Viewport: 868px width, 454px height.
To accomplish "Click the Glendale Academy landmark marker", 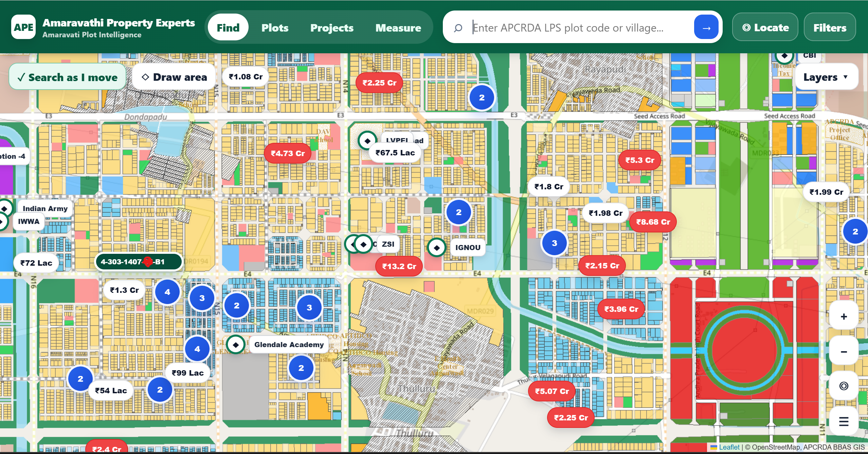I will click(236, 345).
